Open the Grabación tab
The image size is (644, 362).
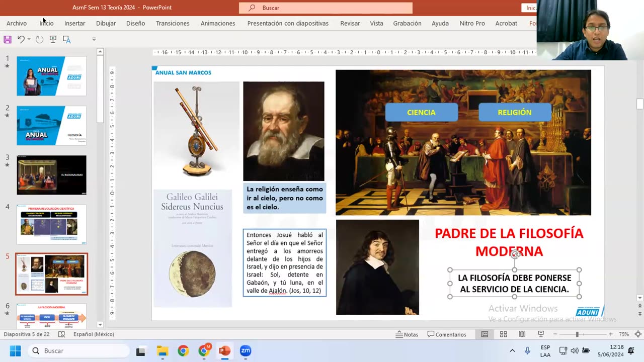point(407,23)
